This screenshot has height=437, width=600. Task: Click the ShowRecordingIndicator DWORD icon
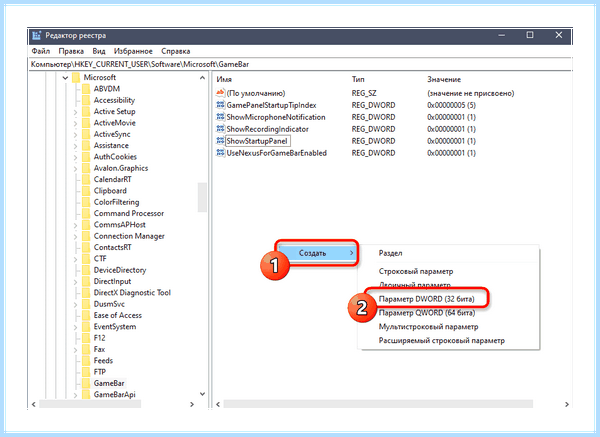pyautogui.click(x=220, y=129)
